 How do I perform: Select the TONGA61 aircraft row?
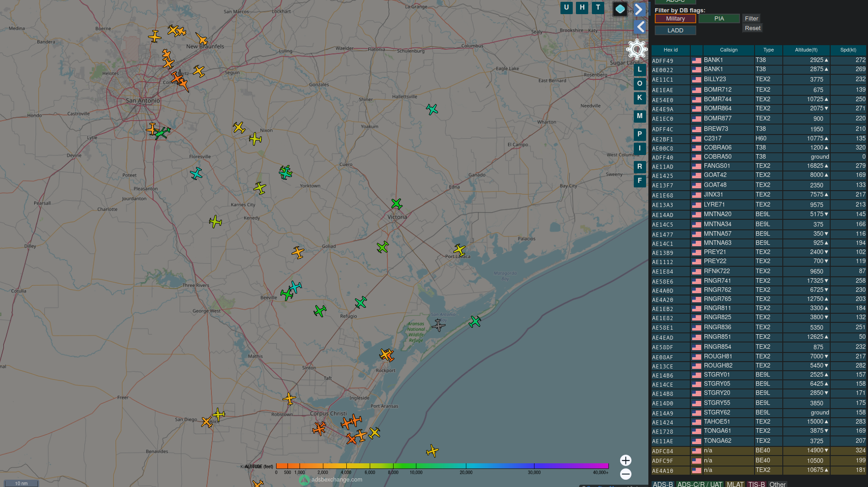tap(758, 431)
